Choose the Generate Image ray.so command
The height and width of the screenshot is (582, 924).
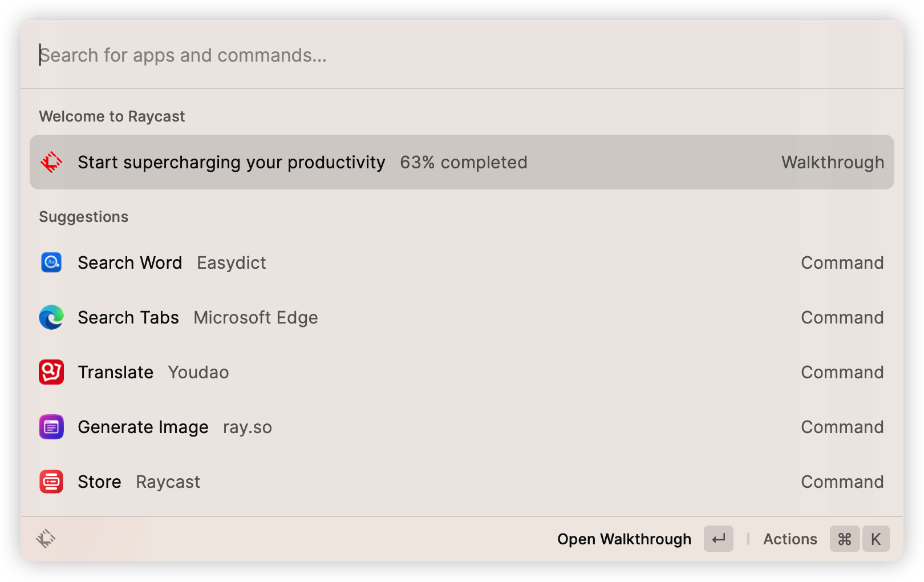[x=462, y=427]
